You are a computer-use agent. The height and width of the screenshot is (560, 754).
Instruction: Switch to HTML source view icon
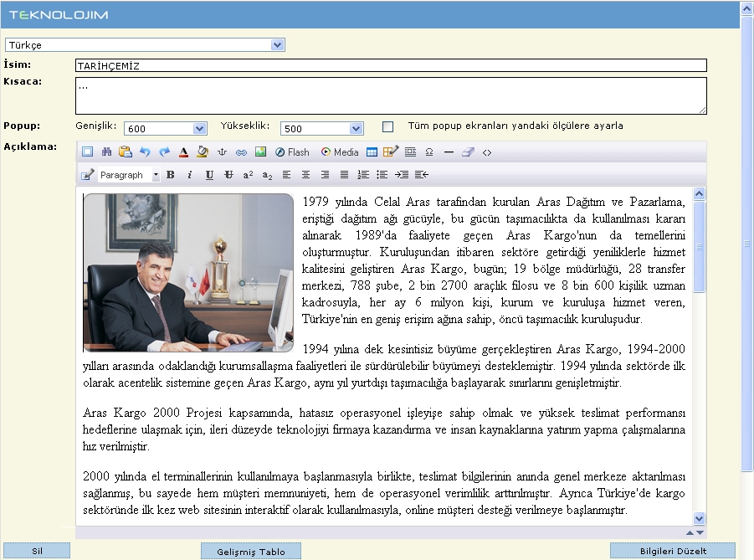[x=487, y=152]
